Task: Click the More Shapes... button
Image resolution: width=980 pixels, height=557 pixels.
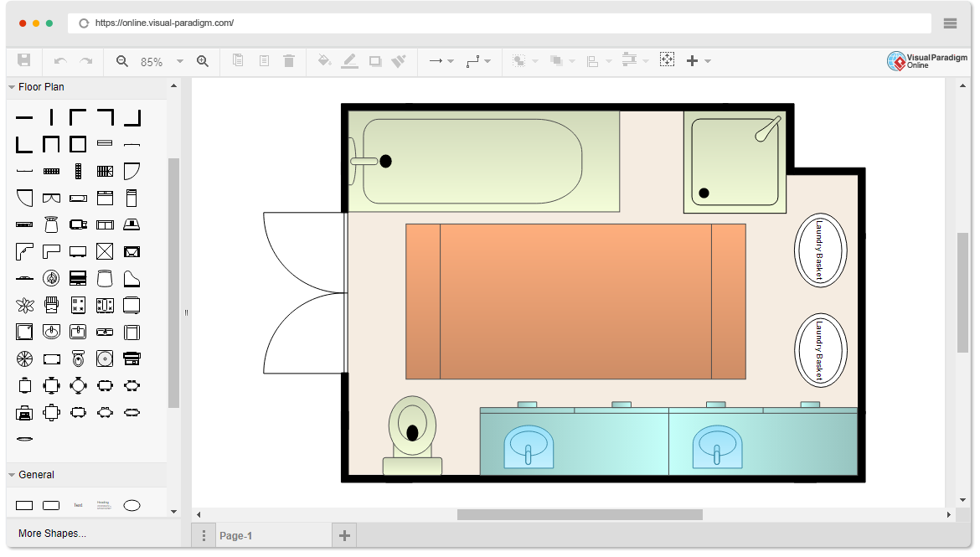Action: [53, 534]
